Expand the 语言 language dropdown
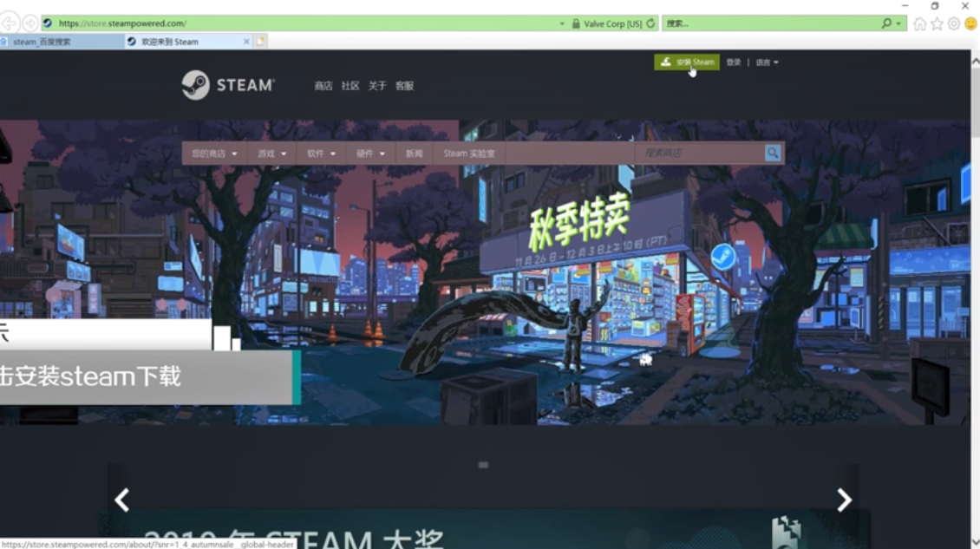This screenshot has height=549, width=980. click(x=767, y=62)
